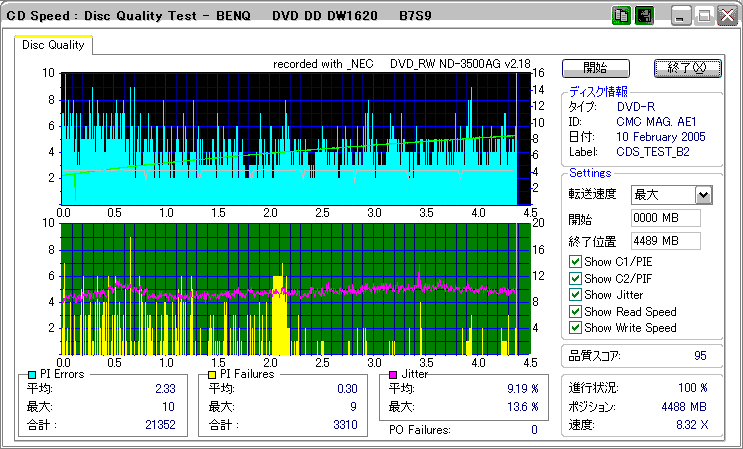Click the yellow PI Failures legend square

[x=212, y=374]
